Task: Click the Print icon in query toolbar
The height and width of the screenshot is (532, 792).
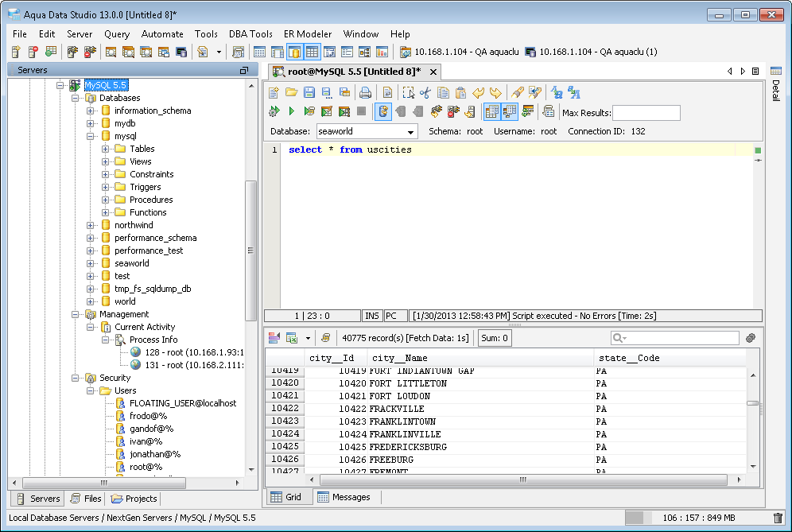Action: coord(365,92)
